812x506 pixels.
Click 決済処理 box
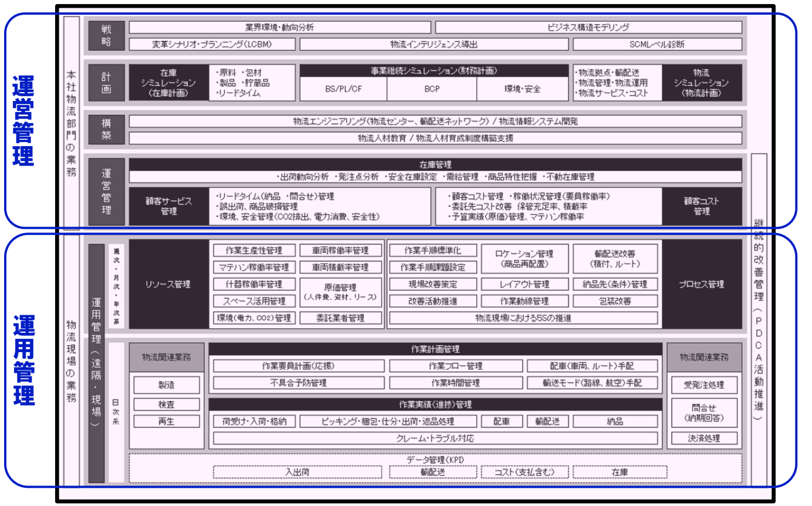[x=704, y=438]
